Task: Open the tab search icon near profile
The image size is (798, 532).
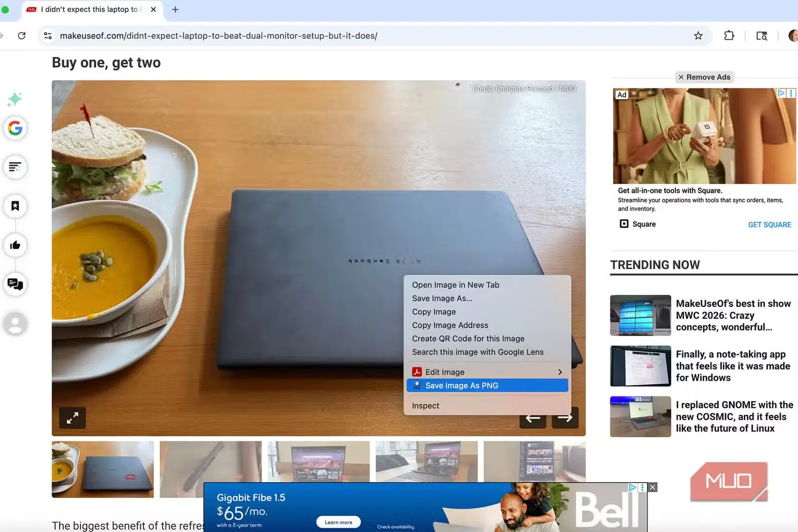Action: tap(762, 35)
